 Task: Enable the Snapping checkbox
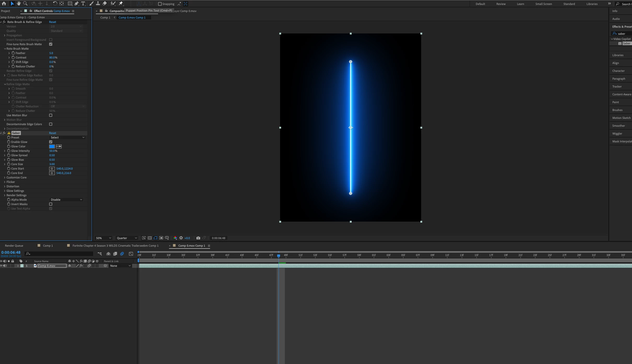click(x=160, y=4)
